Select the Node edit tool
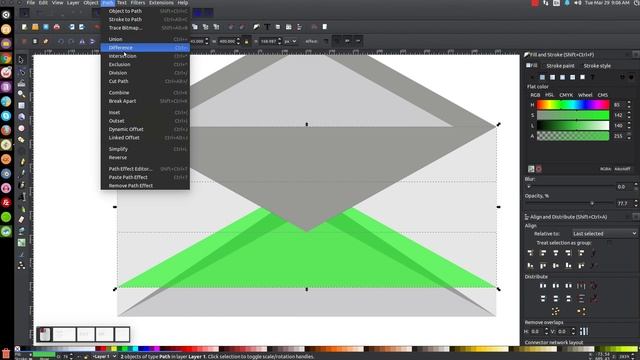Viewport: 640px width, 360px height. click(21, 72)
